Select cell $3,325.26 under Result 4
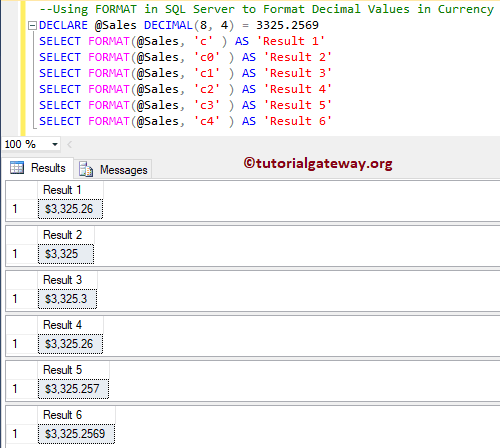The height and width of the screenshot is (448, 500). [70, 344]
